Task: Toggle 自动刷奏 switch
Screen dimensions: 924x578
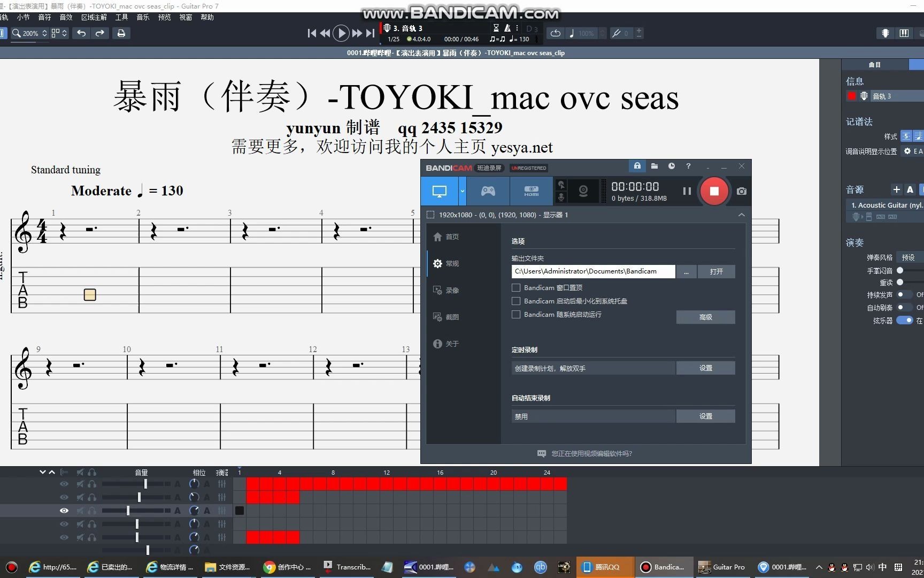Action: tap(904, 307)
